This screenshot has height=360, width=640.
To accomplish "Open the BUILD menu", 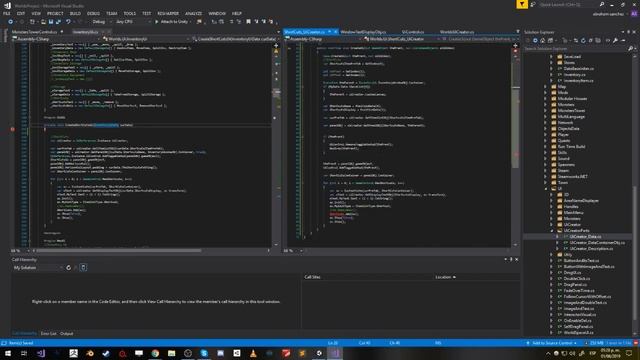I will coord(75,13).
